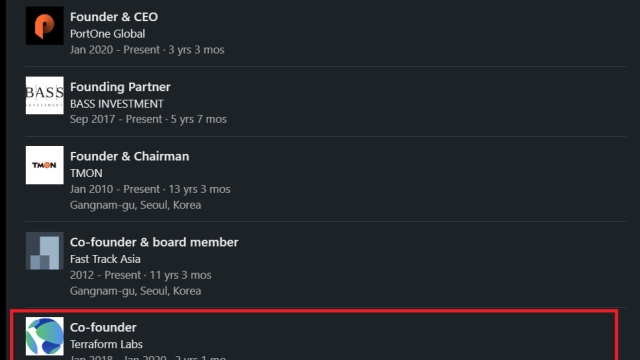Open the Fast Track Asia logo
Screen dimensions: 640x360
click(44, 251)
